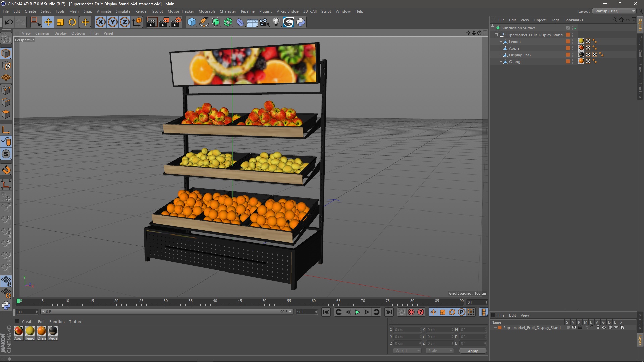
Task: Go to the end of animation
Action: click(x=389, y=312)
